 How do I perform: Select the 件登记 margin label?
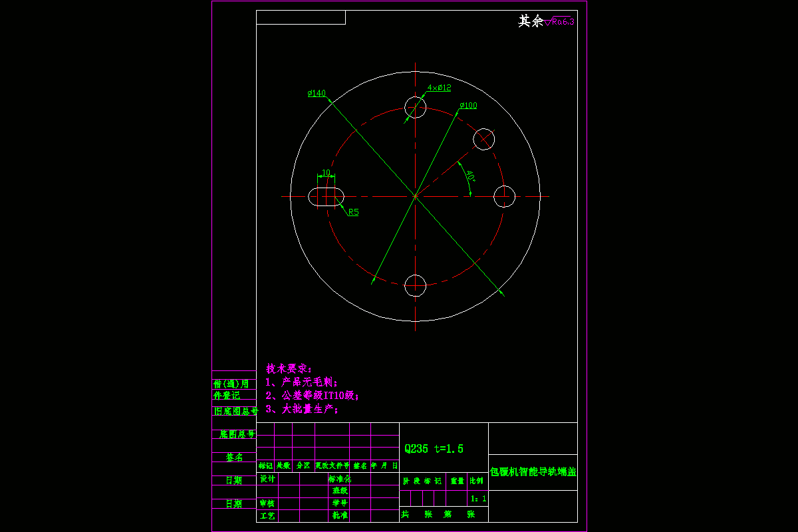click(x=226, y=395)
